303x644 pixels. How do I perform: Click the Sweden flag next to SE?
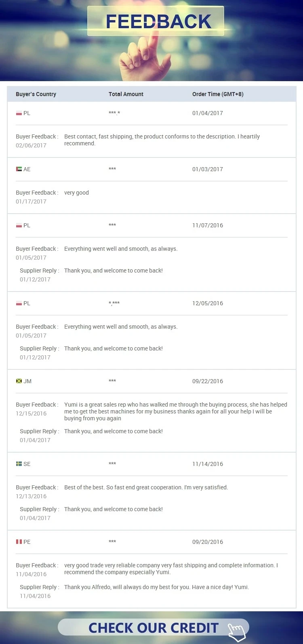(x=19, y=464)
